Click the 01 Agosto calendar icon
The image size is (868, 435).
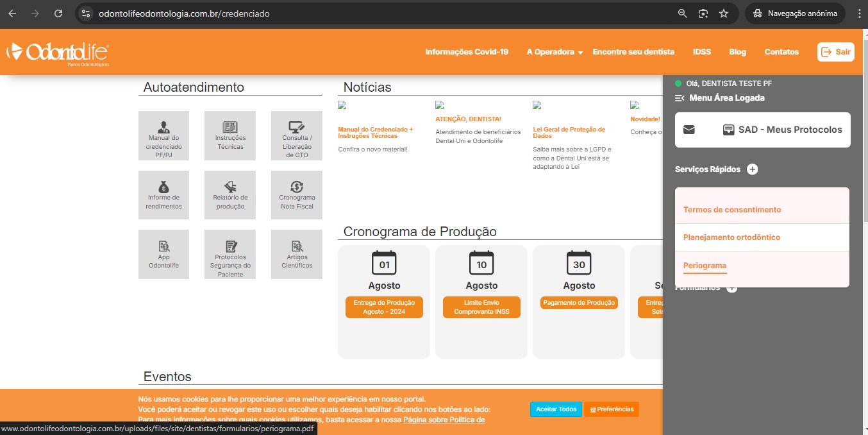(x=384, y=263)
